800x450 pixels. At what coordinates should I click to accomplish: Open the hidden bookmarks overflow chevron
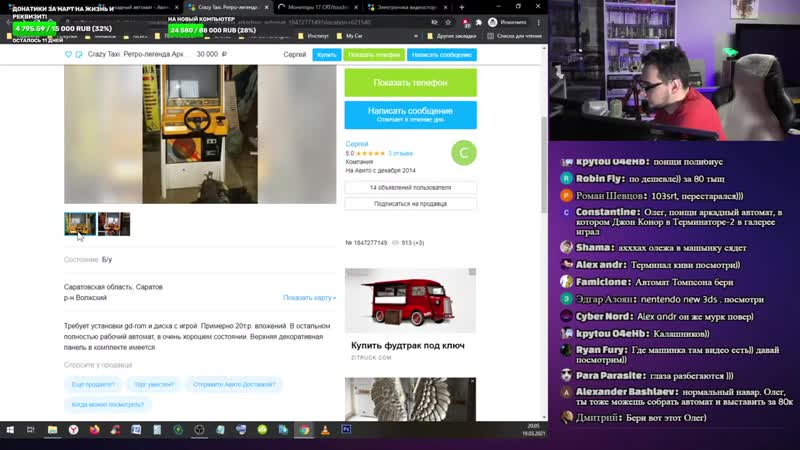pyautogui.click(x=416, y=36)
